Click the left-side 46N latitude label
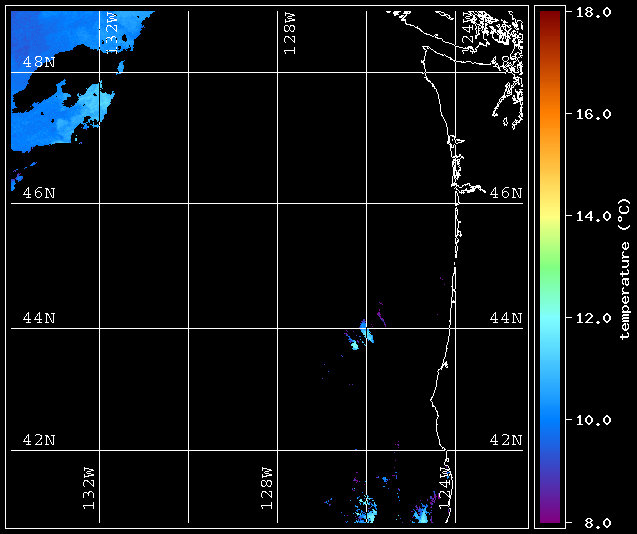Screen dimensions: 637x534 [39, 193]
